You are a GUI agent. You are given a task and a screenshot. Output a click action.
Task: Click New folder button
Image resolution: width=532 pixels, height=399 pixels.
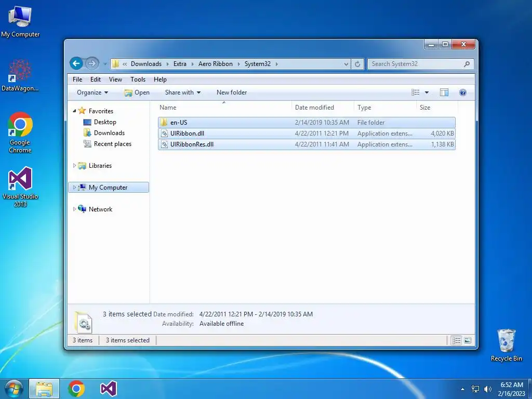[x=232, y=92]
